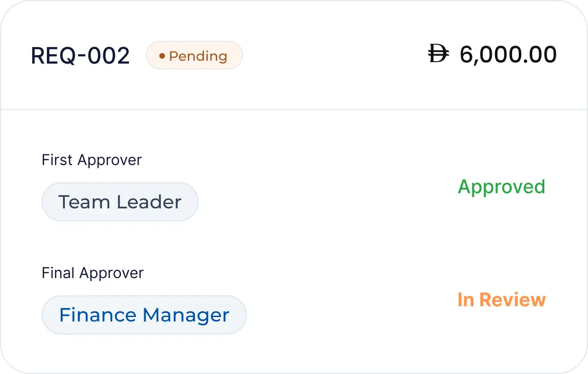The width and height of the screenshot is (588, 374).
Task: Click the word "Team" in the grey chip
Action: (x=85, y=202)
